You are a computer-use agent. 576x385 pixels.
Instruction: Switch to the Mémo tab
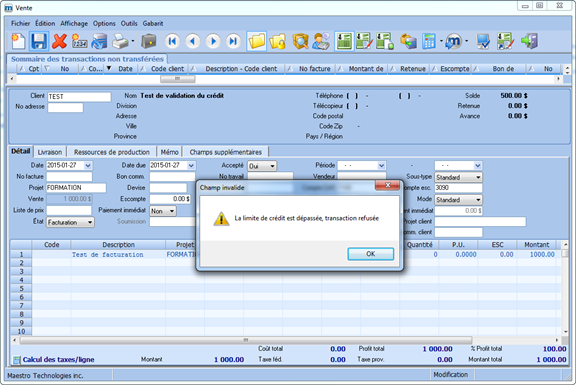(169, 152)
